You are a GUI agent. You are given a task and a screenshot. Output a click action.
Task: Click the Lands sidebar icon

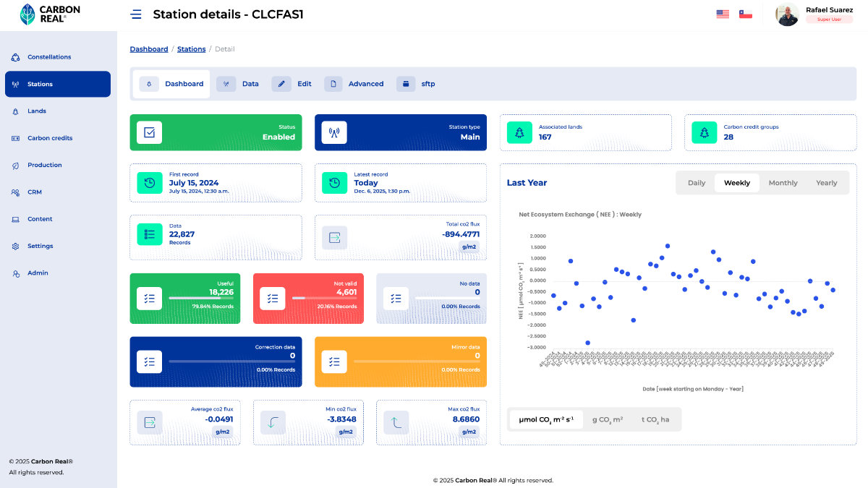tap(16, 111)
